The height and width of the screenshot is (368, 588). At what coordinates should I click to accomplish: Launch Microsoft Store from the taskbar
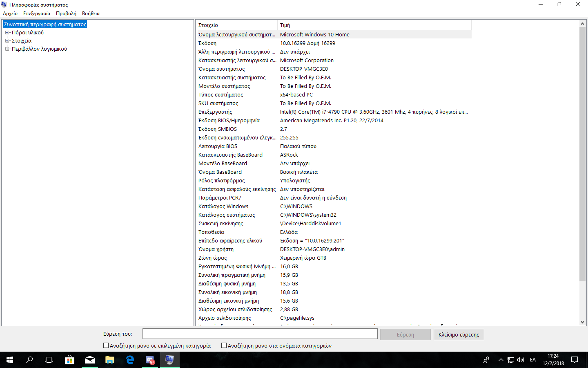(69, 360)
